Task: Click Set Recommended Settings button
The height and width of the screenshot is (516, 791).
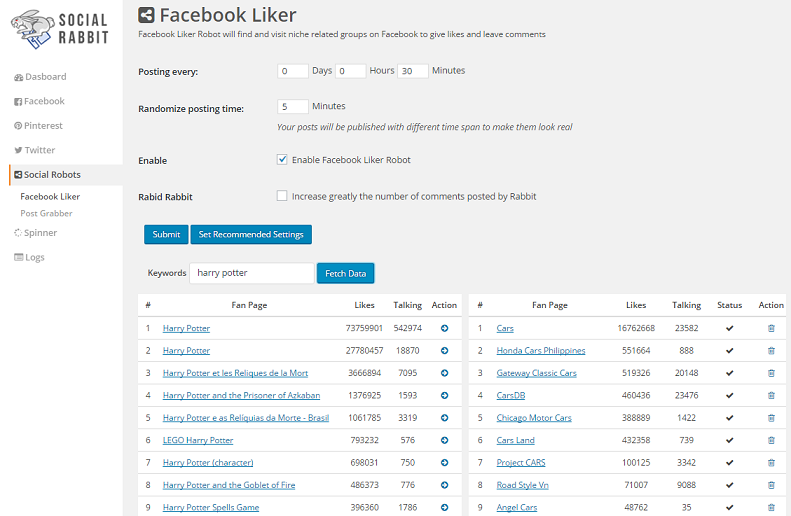Action: coord(251,234)
